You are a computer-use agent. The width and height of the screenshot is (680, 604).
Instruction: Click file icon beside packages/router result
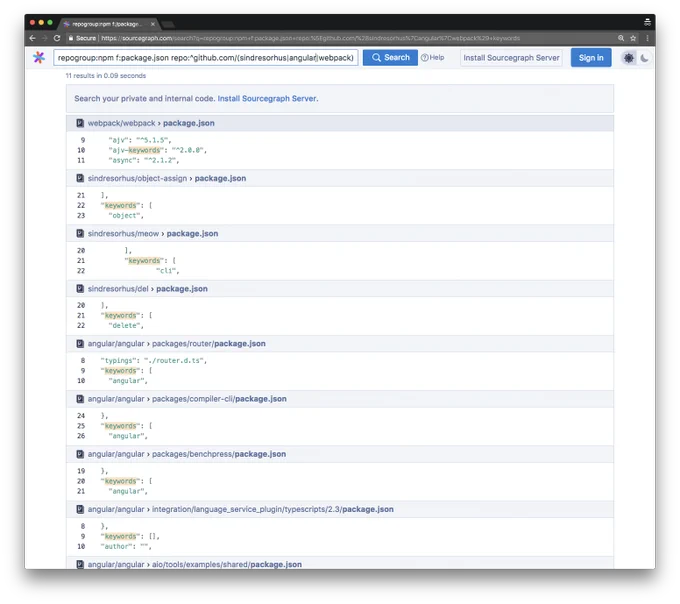point(80,343)
